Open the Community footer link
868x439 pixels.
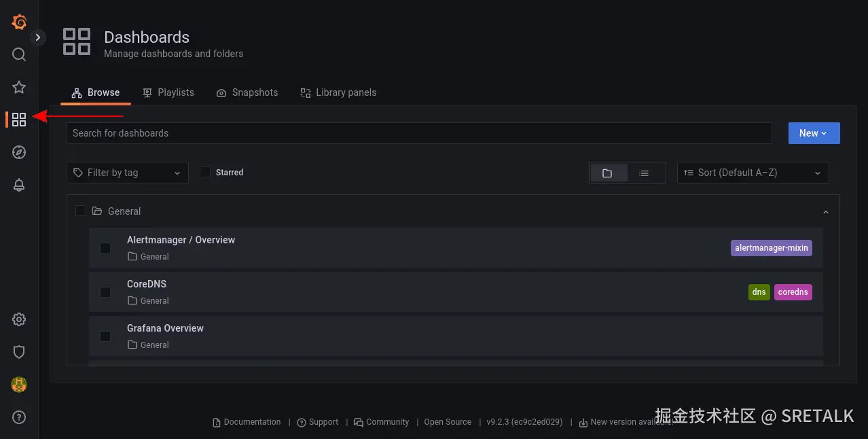pos(382,422)
